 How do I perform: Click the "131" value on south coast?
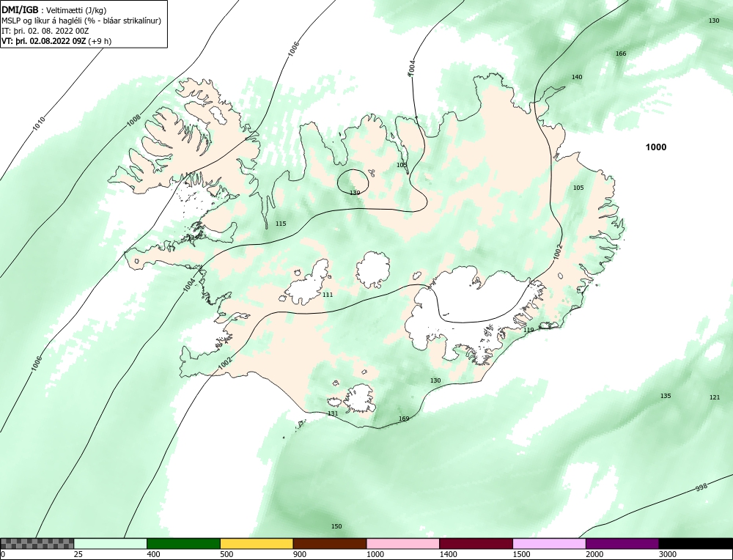pos(332,413)
